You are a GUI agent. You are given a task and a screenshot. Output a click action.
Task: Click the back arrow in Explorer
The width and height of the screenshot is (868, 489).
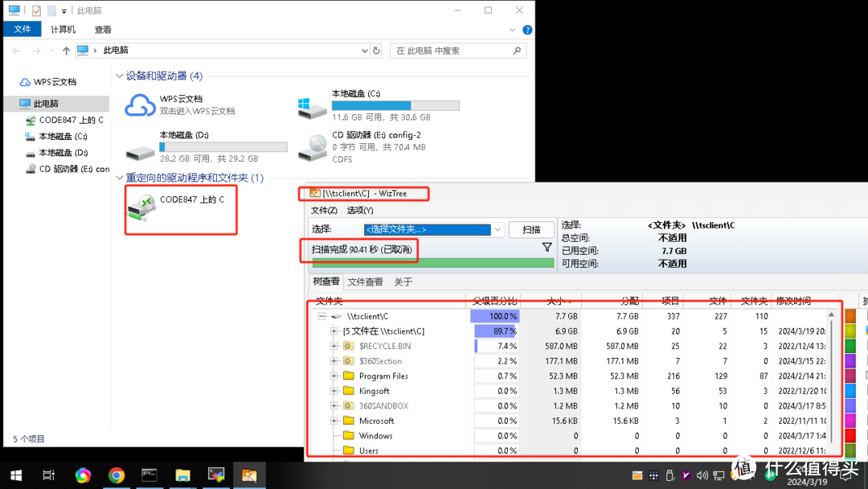pyautogui.click(x=17, y=51)
